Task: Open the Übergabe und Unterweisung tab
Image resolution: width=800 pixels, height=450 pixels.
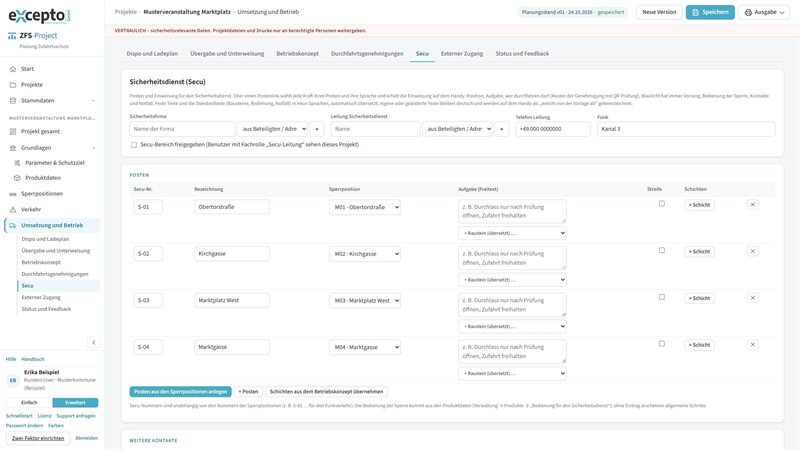Action: click(x=227, y=54)
